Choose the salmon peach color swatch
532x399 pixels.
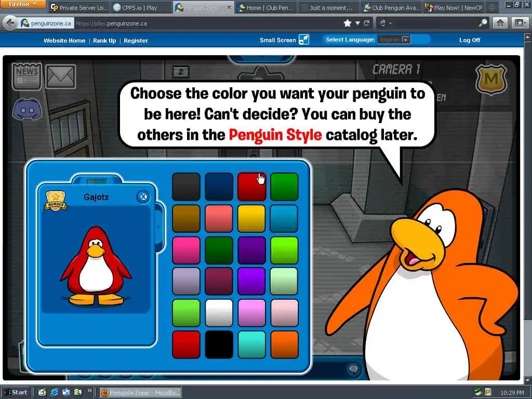point(219,219)
